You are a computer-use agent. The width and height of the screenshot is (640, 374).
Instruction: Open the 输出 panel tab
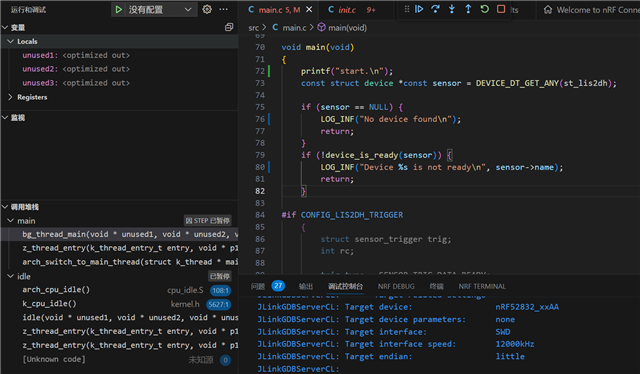[x=306, y=286]
